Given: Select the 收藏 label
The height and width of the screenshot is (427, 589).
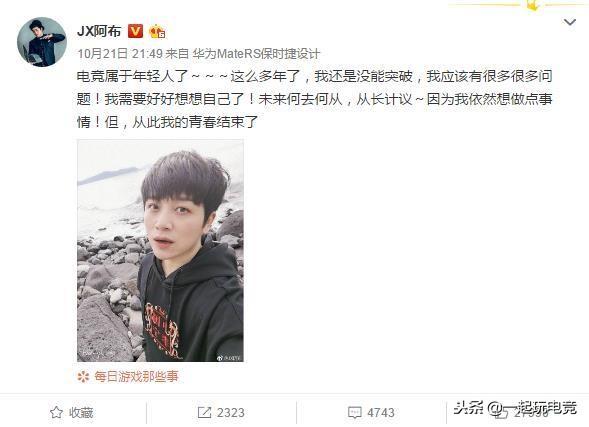Looking at the screenshot, I should tap(81, 413).
